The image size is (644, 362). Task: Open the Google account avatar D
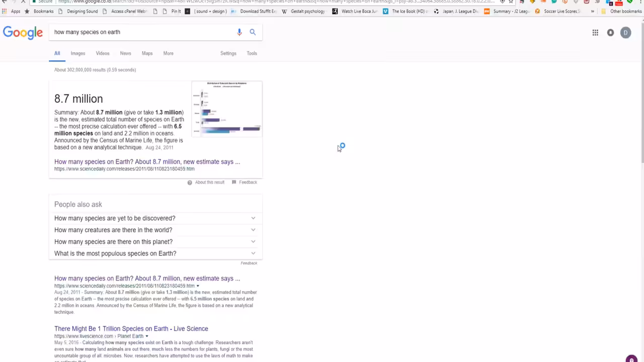(x=625, y=33)
